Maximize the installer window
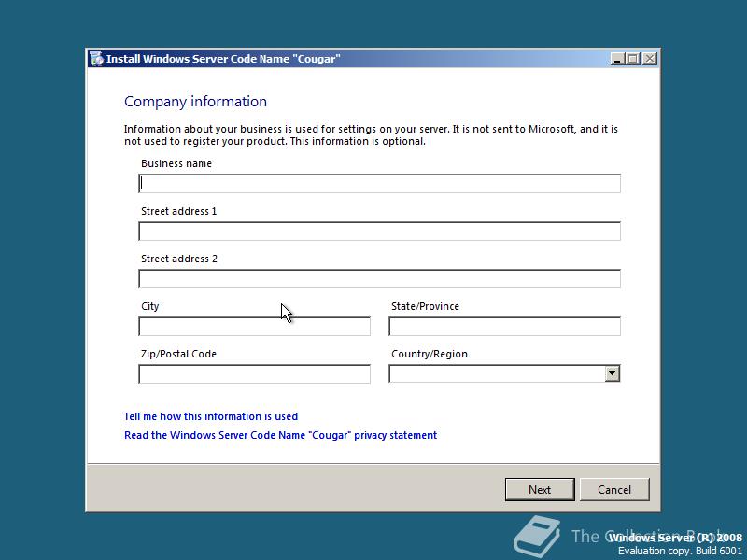 pos(633,59)
